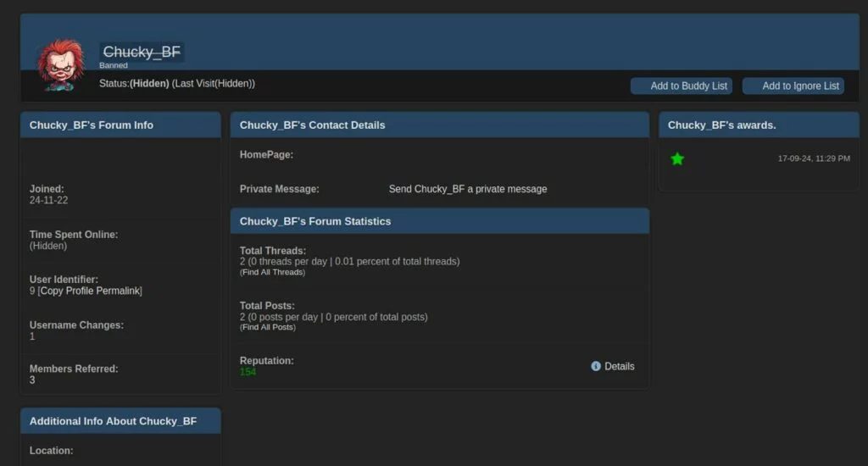View reputation Details link
The image size is (868, 466).
tap(619, 366)
